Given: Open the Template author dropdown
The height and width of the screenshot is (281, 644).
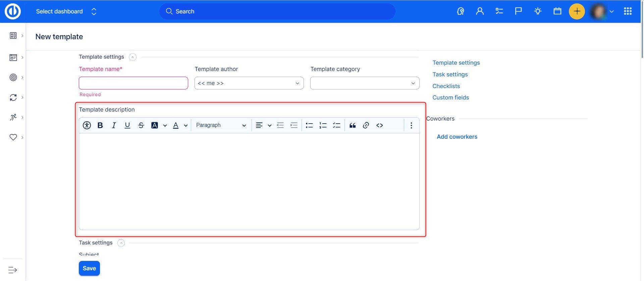Looking at the screenshot, I should coord(249,83).
